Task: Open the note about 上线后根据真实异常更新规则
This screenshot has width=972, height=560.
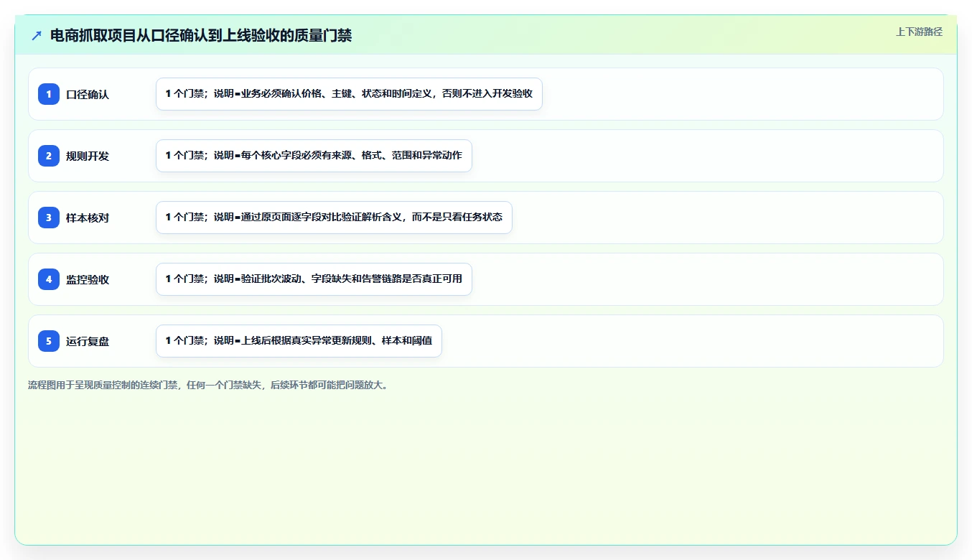Action: pos(299,341)
